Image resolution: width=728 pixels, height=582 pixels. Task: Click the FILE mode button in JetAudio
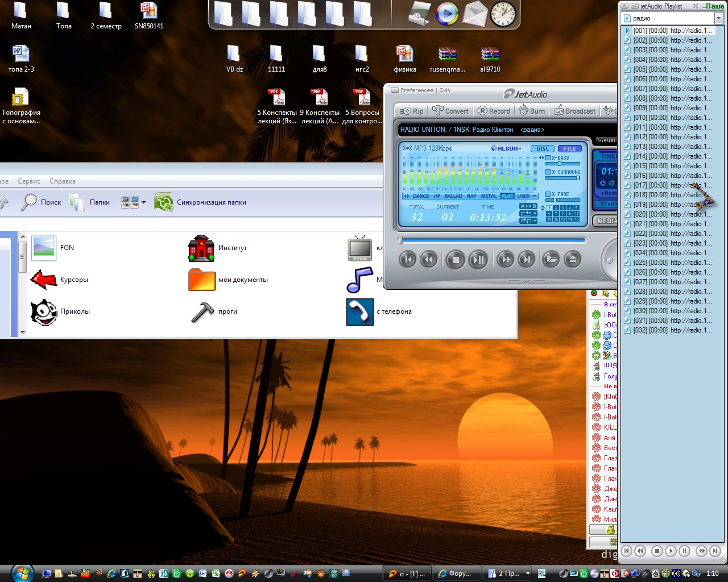[570, 149]
